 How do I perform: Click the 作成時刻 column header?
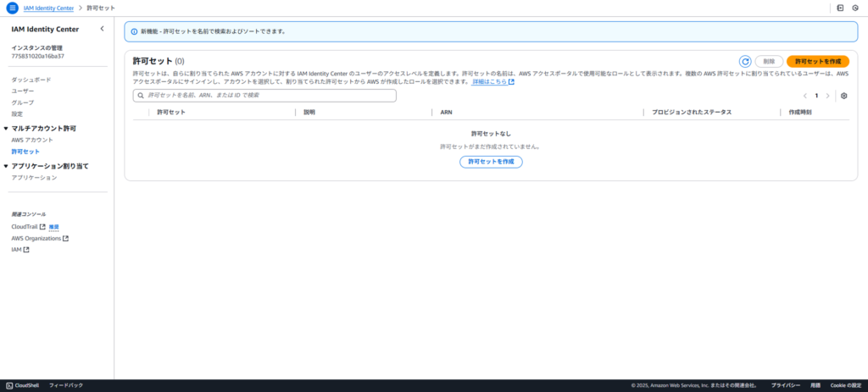point(800,113)
